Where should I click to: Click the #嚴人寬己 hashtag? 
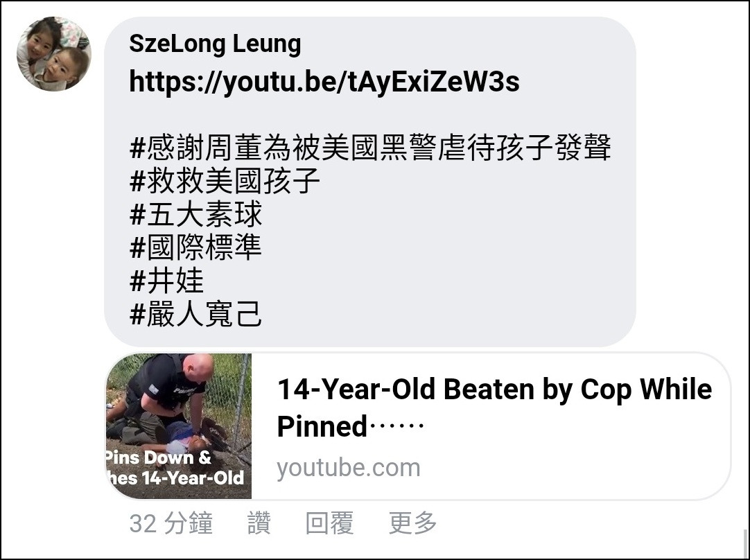click(x=195, y=314)
